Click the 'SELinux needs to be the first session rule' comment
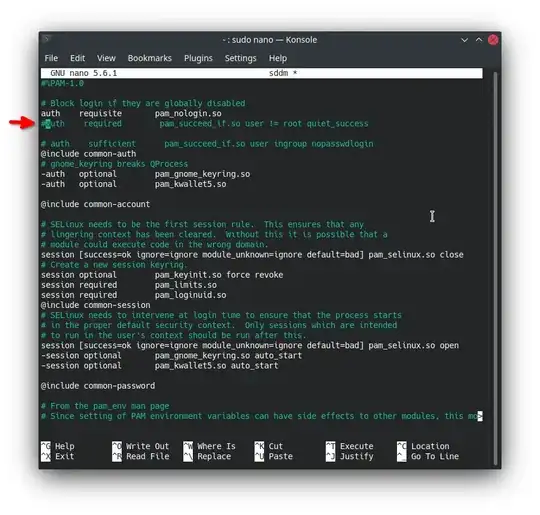Viewport: 540px width, 515px height. (x=202, y=225)
